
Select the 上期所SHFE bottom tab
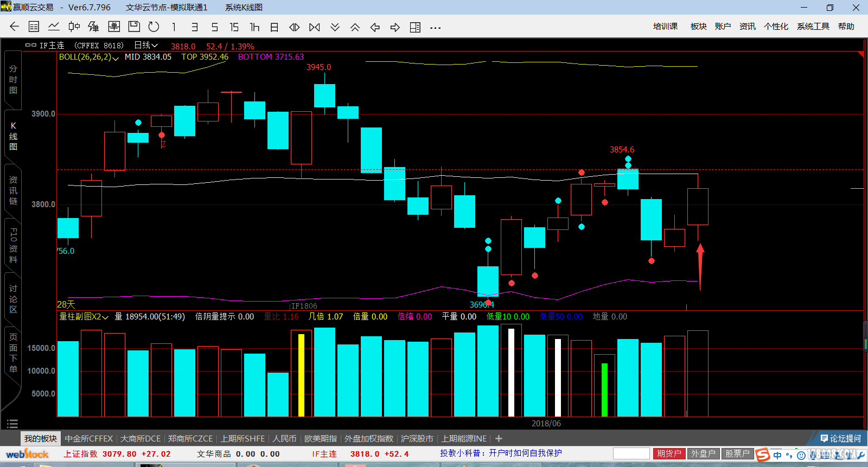tap(242, 438)
